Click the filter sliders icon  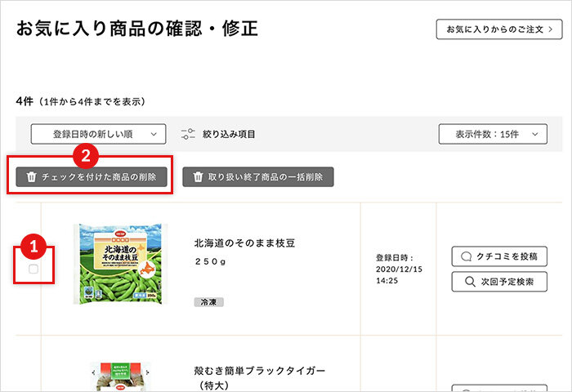point(188,134)
